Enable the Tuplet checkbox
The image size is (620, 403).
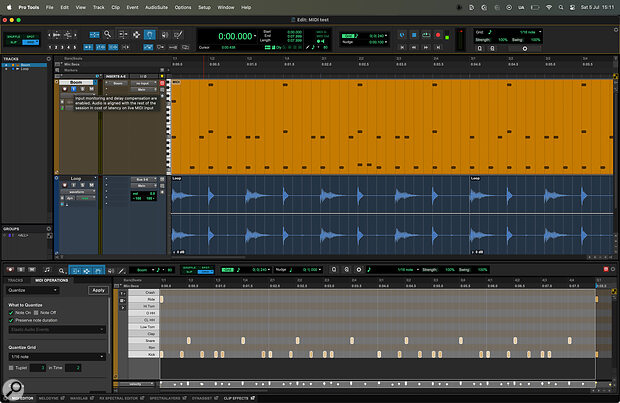(11, 368)
